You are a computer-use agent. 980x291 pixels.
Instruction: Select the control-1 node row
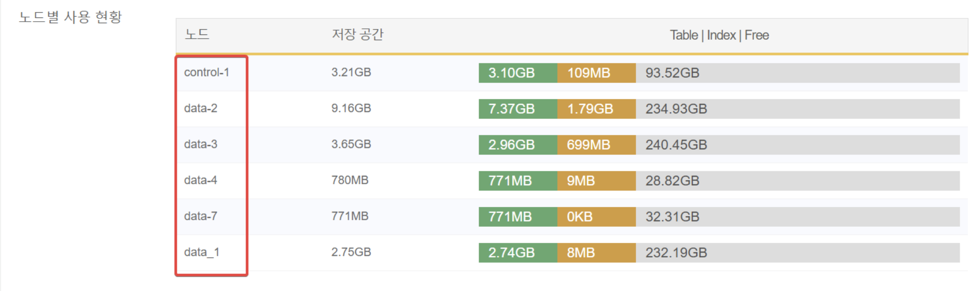(571, 73)
